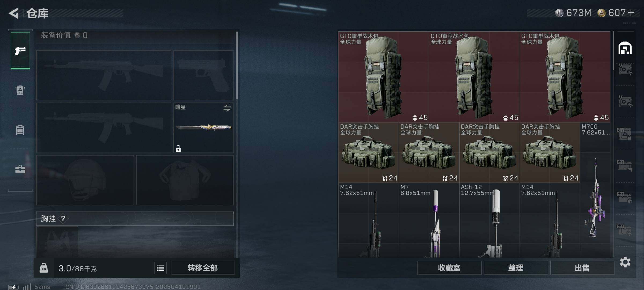Click 整理 to sort the warehouse

pos(515,268)
